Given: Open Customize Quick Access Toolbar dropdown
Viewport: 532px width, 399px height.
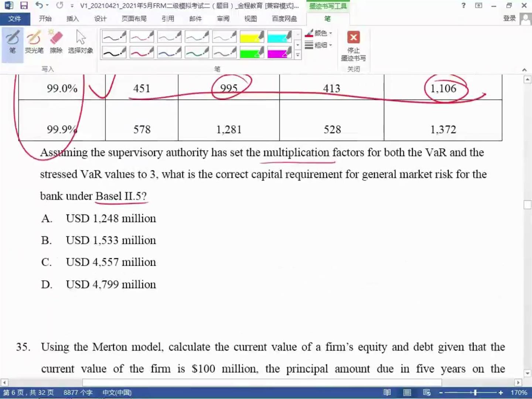Looking at the screenshot, I should click(72, 6).
